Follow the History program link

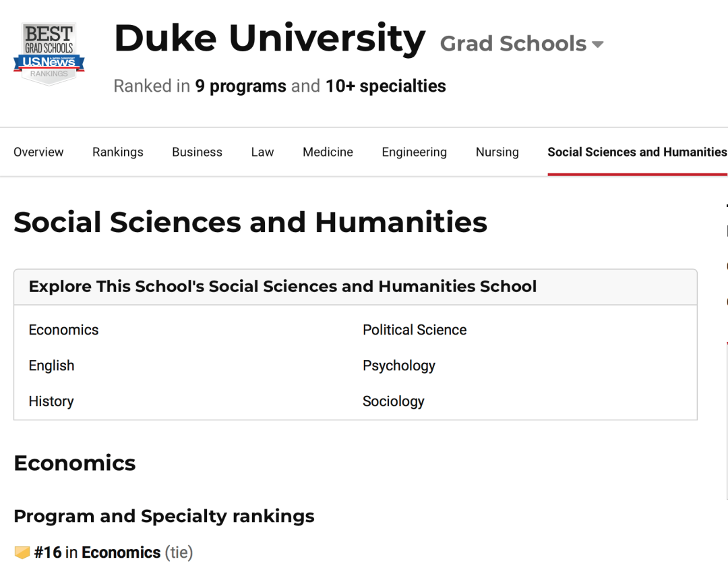(x=51, y=401)
